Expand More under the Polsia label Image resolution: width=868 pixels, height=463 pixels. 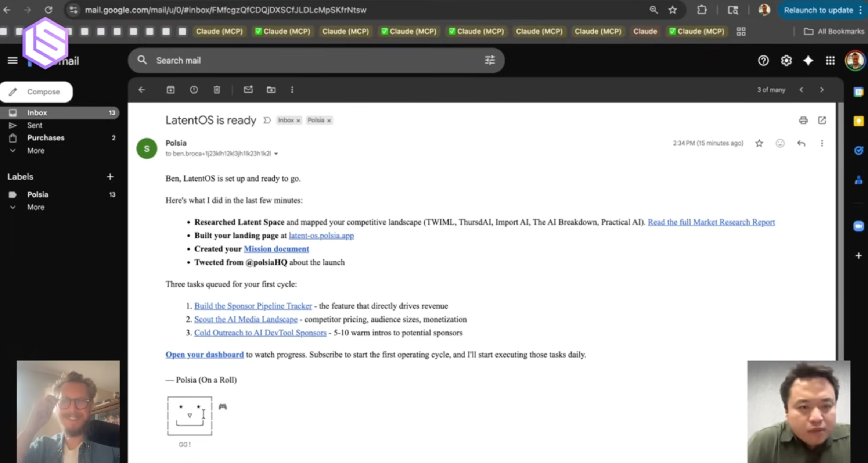(x=35, y=207)
